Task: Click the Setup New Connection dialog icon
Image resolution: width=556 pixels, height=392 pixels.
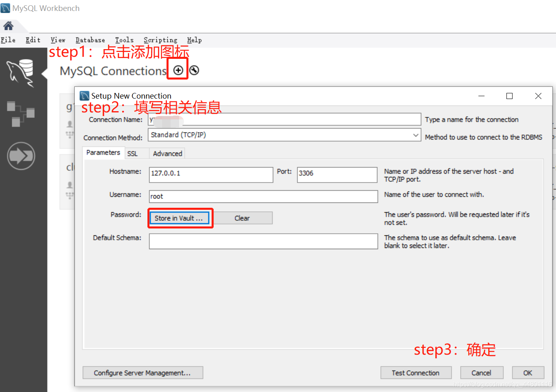Action: 84,96
